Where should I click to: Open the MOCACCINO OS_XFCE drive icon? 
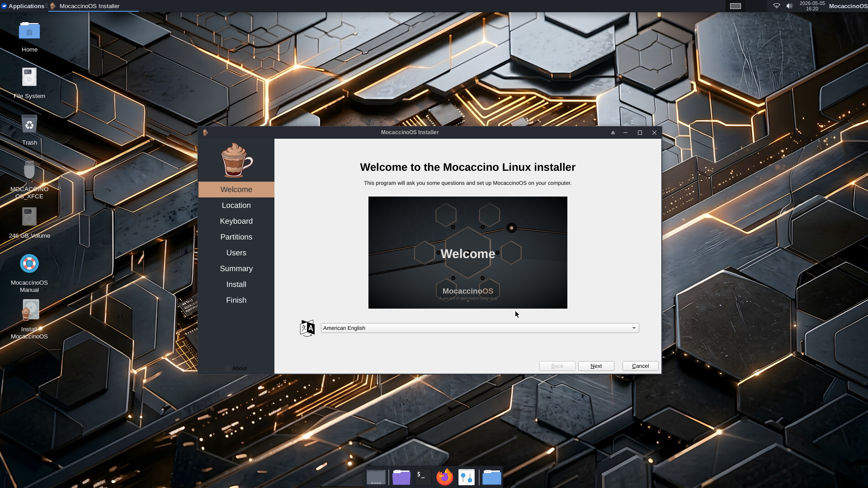(29, 170)
